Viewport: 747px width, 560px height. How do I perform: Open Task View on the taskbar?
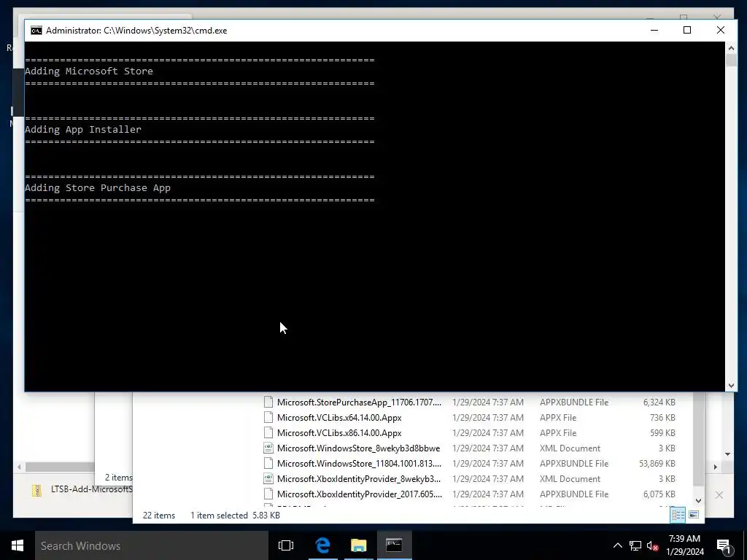[286, 545]
